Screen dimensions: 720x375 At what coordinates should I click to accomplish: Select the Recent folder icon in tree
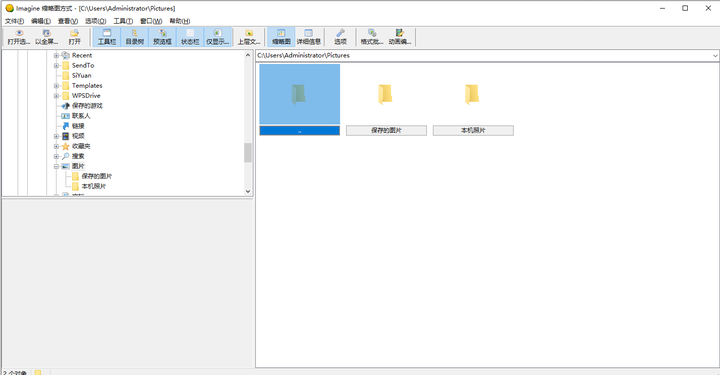(66, 55)
